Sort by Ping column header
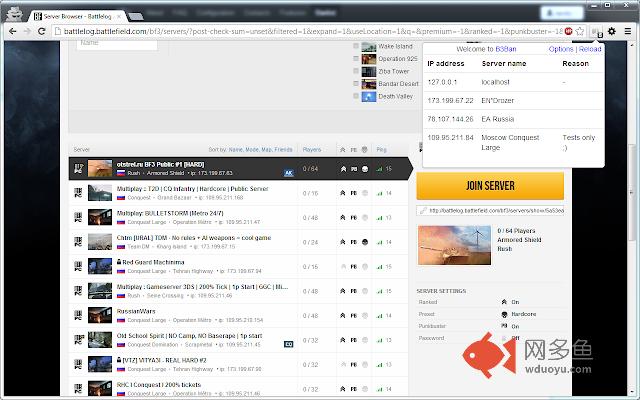 tap(381, 150)
